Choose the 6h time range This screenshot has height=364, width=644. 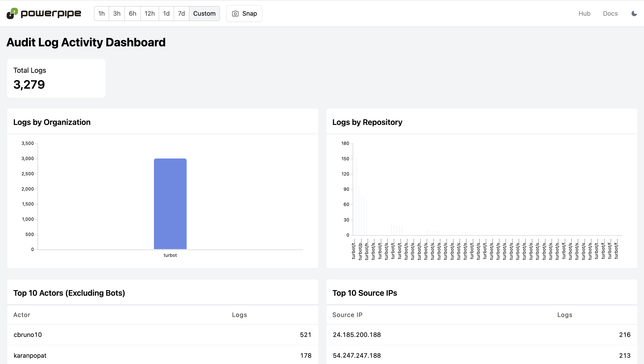coord(132,13)
